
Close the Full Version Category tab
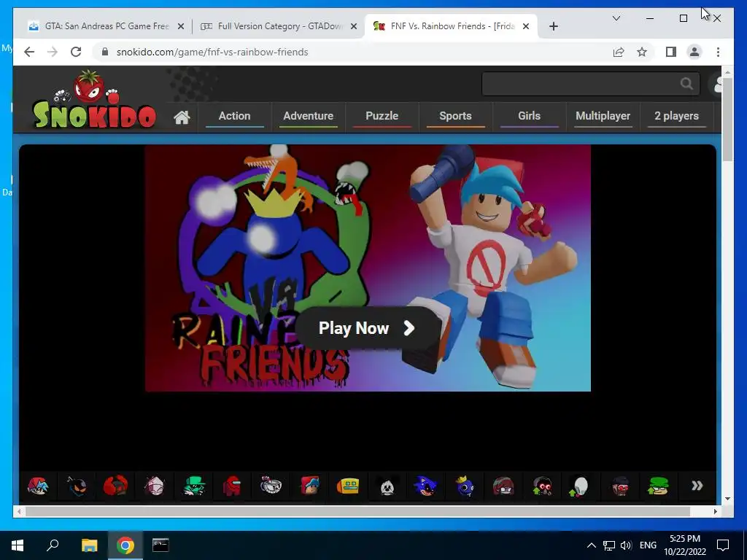click(x=354, y=26)
